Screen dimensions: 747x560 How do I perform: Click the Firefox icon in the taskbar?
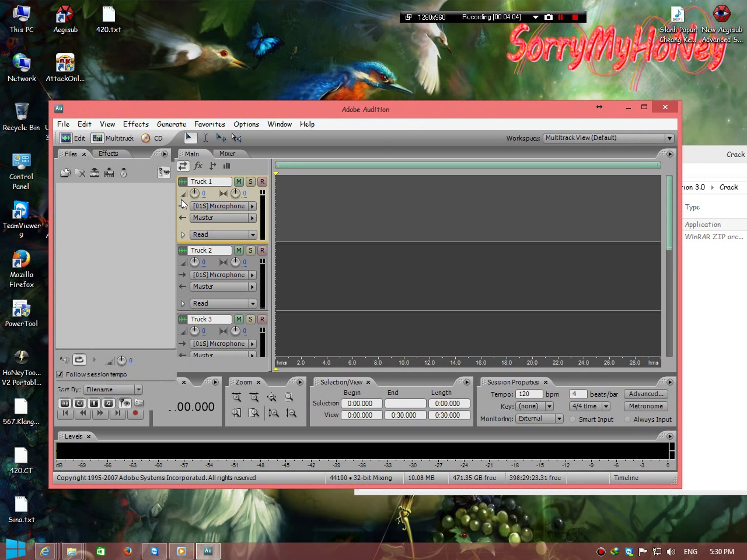[x=128, y=551]
